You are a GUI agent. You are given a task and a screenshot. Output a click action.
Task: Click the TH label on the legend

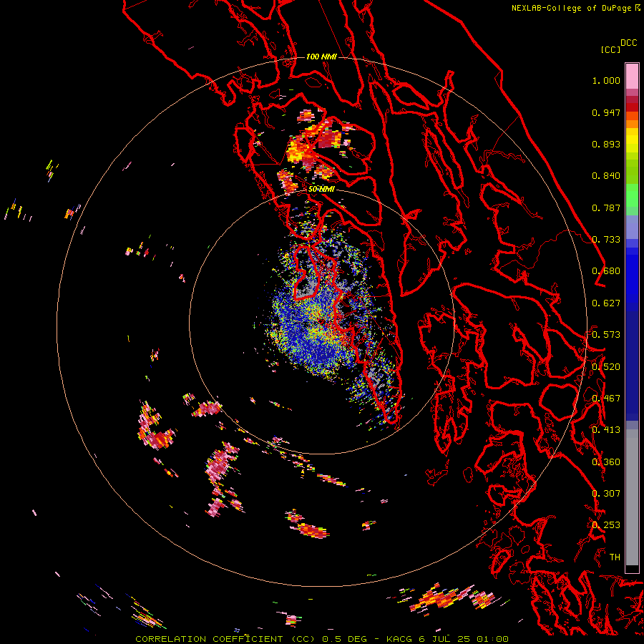click(615, 557)
